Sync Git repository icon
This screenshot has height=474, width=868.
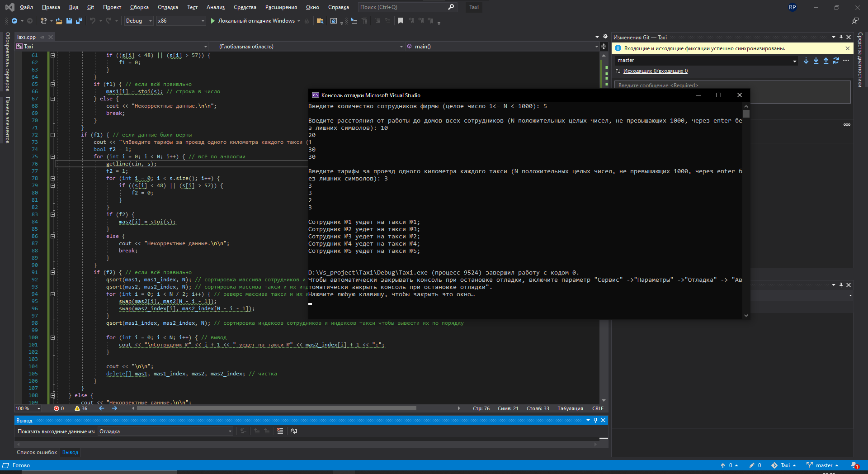[836, 61]
